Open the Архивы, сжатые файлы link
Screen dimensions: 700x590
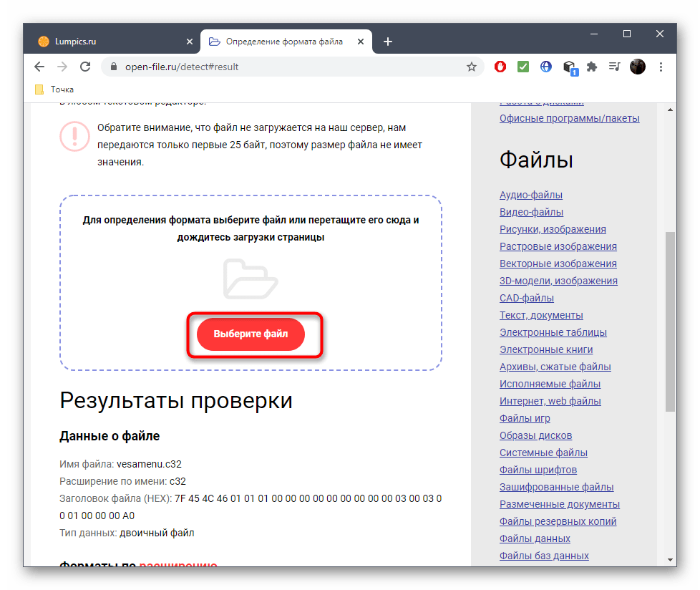555,367
